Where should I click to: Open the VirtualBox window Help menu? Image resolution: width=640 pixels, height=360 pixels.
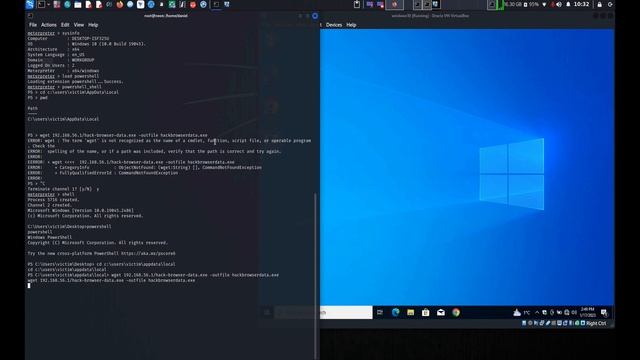[x=351, y=25]
